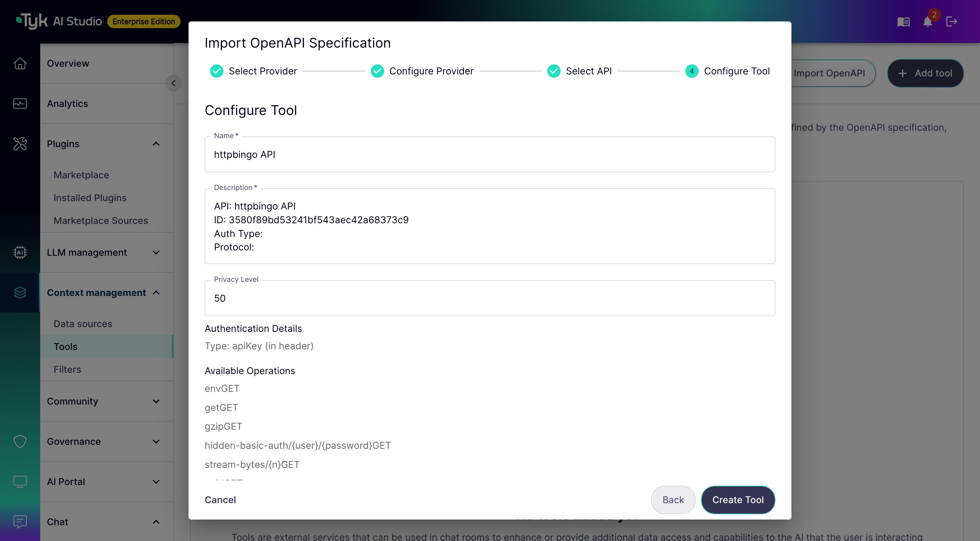Click the Select Provider completed step checkmark
The image size is (980, 541).
pos(216,71)
